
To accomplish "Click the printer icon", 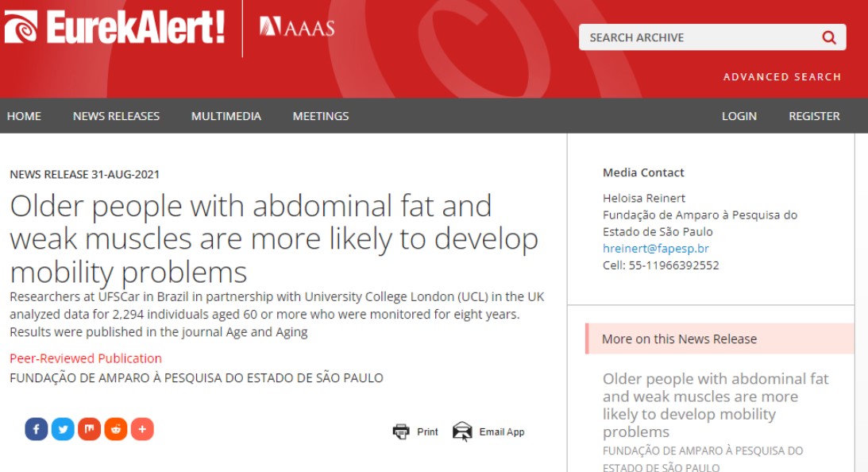I will [401, 431].
